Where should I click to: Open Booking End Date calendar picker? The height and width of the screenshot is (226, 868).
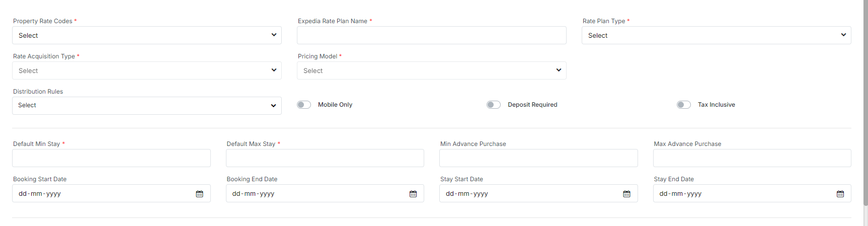[413, 194]
